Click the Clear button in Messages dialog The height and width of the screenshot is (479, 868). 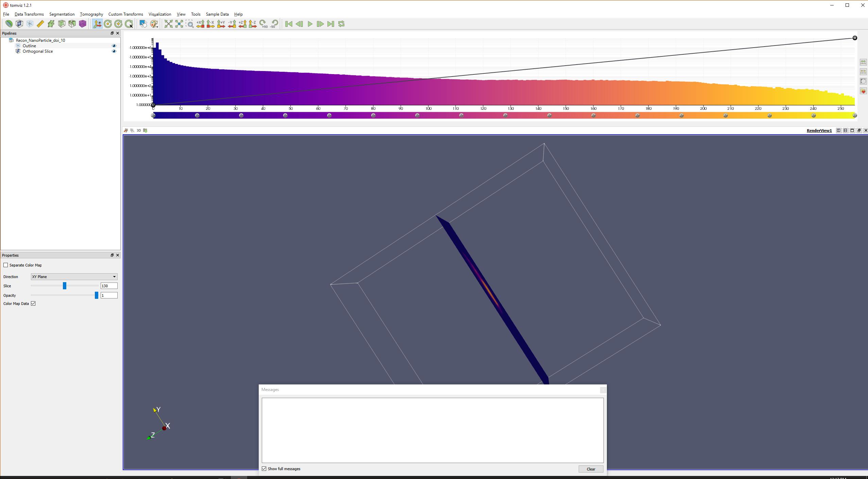tap(591, 469)
